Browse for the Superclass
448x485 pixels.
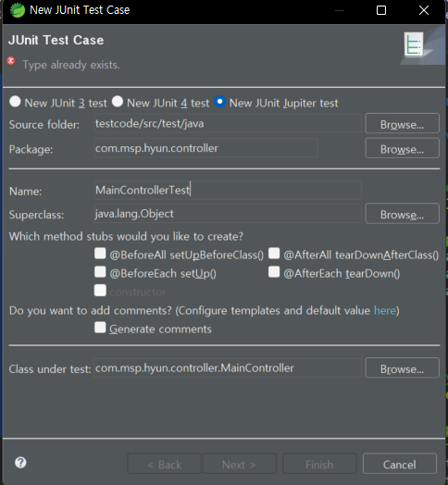click(403, 214)
